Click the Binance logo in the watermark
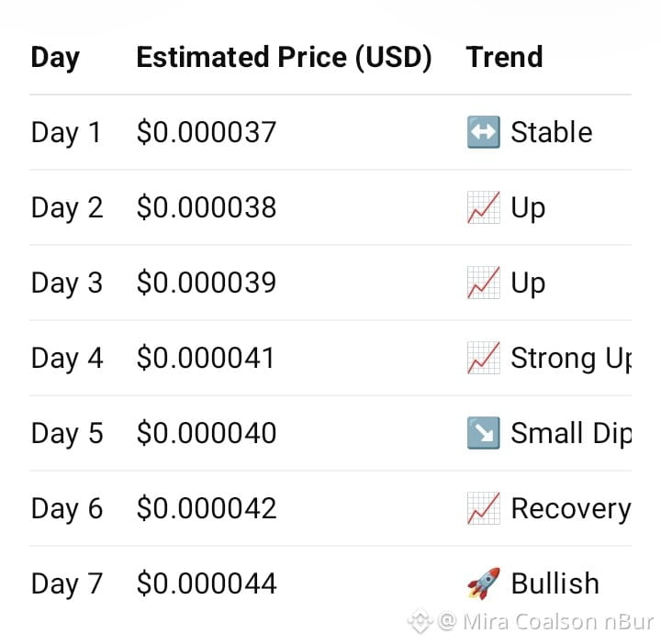The image size is (661, 644). (420, 622)
